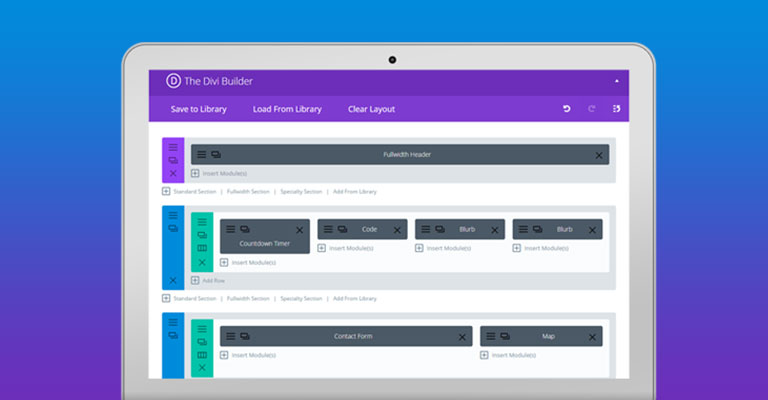Change column structure of Contact Form row
This screenshot has height=400, width=768.
[x=202, y=355]
